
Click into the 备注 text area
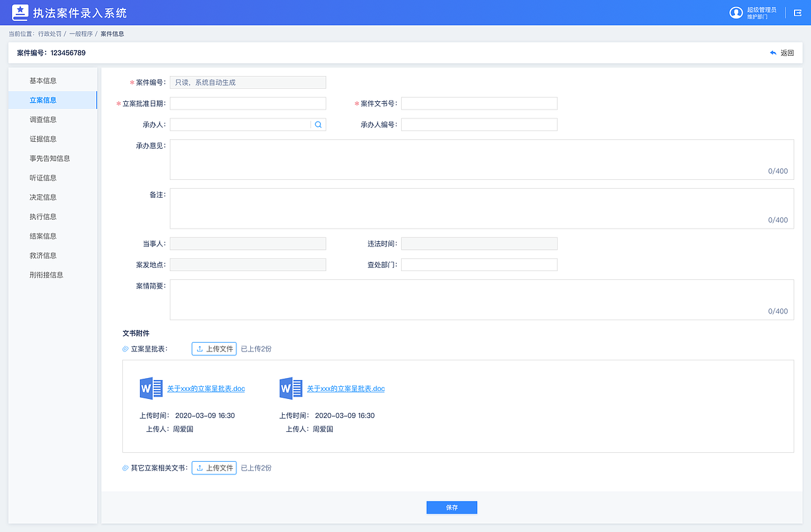[x=482, y=208]
